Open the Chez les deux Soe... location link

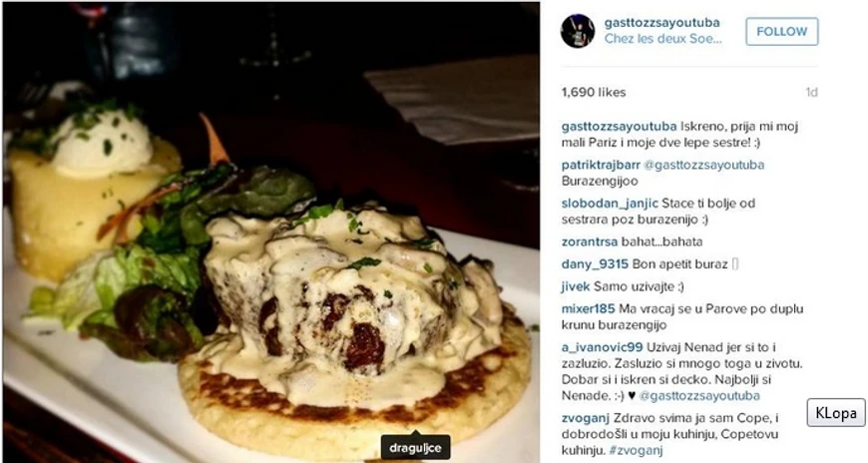tap(662, 39)
